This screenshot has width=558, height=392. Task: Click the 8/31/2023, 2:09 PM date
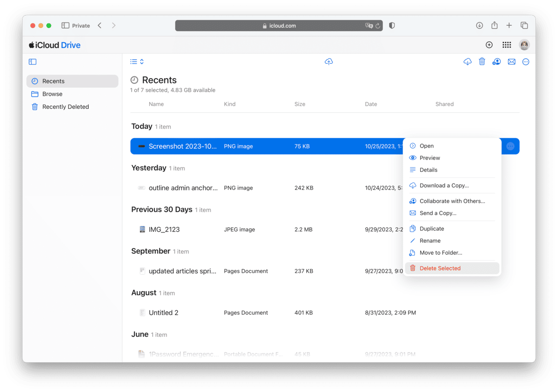(391, 313)
